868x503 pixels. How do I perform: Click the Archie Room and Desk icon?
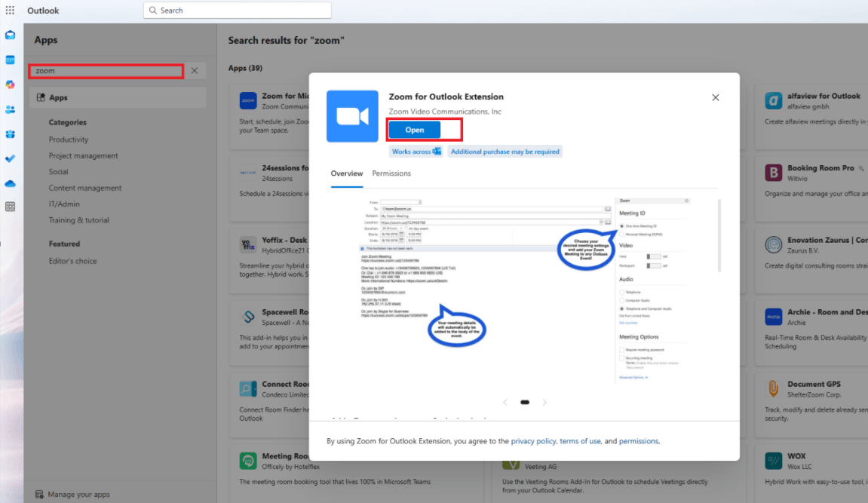[x=774, y=315]
